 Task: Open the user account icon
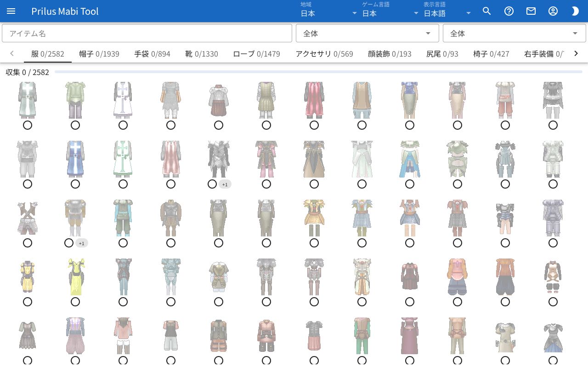[x=553, y=11]
